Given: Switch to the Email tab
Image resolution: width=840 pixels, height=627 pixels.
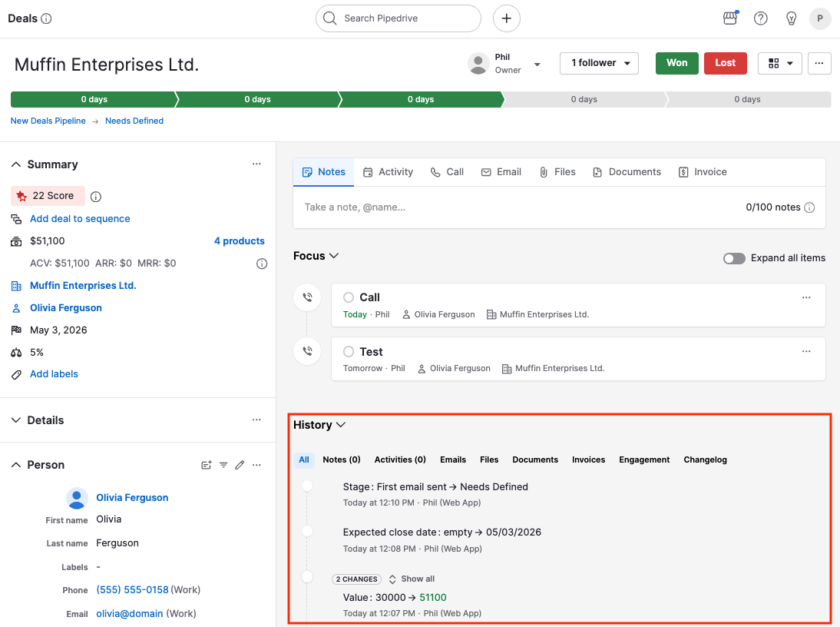Looking at the screenshot, I should pyautogui.click(x=501, y=172).
